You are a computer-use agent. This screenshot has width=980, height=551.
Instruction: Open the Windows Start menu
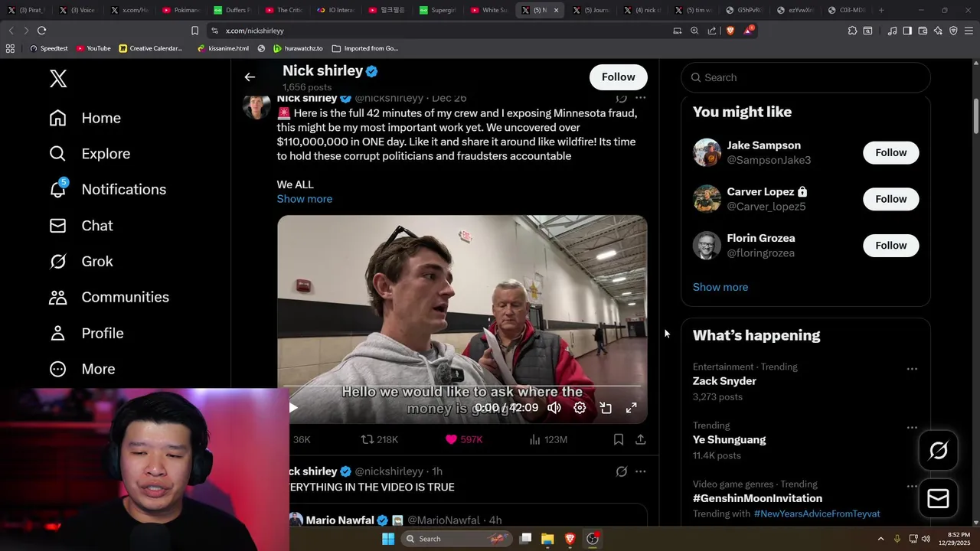coord(388,539)
